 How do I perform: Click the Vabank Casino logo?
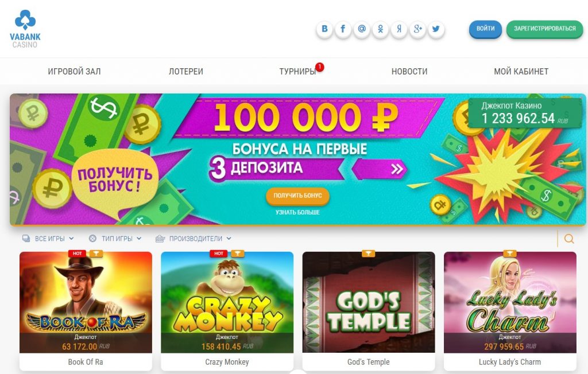(x=25, y=29)
